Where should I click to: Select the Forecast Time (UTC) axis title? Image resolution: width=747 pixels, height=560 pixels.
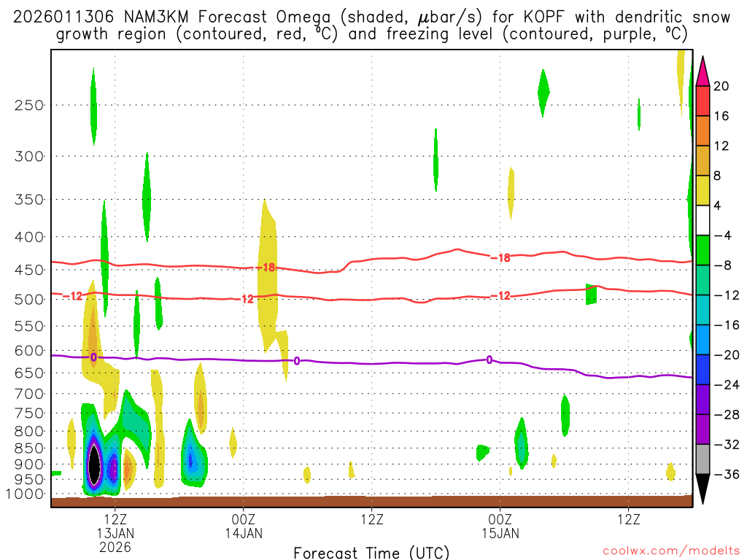tap(371, 553)
